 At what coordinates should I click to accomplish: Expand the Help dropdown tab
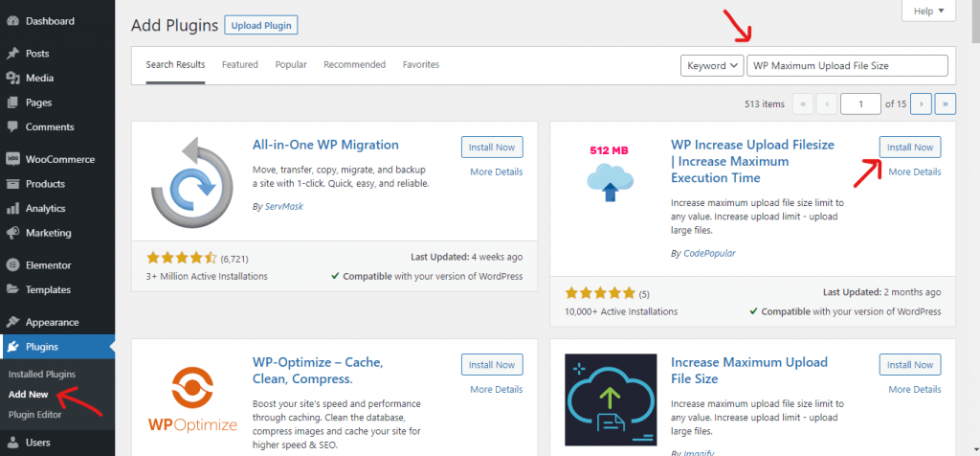[x=928, y=11]
